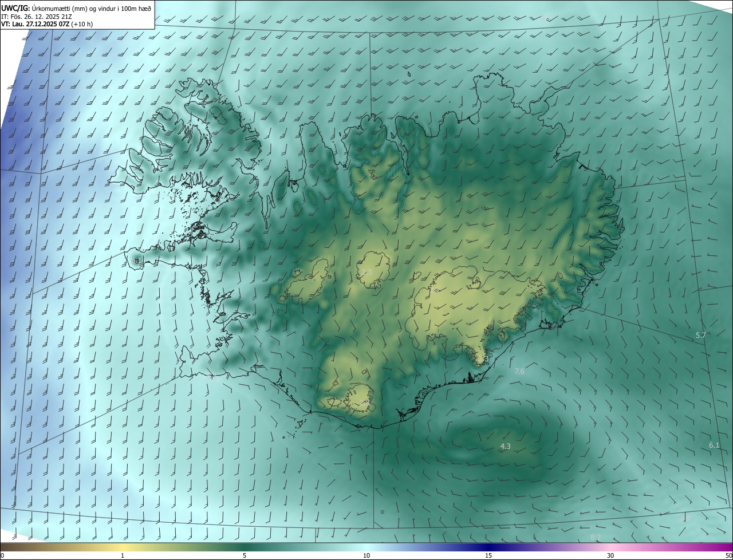Click the 5.7 precipitation value label
The height and width of the screenshot is (560, 733).
coord(701,335)
